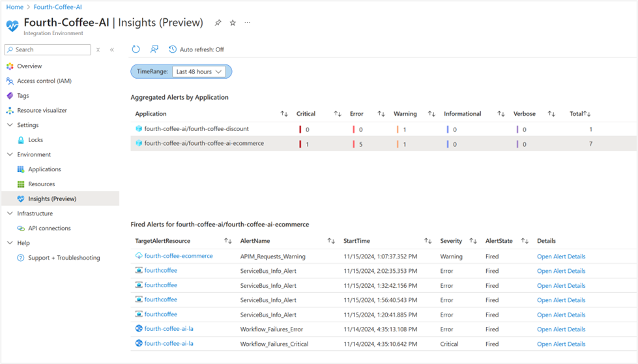The image size is (638, 364).
Task: Sort by Warning column arrows
Action: pyautogui.click(x=431, y=114)
